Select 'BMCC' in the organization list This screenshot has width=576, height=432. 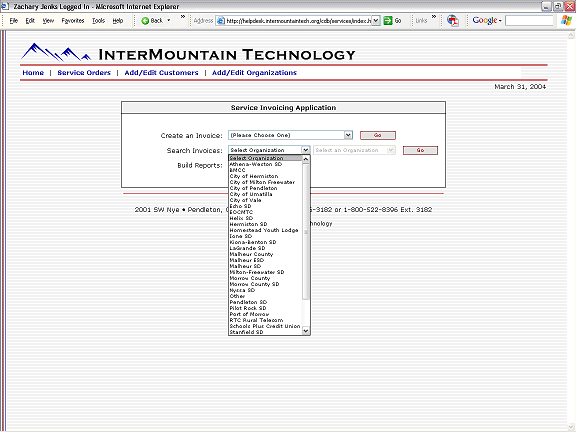pos(265,170)
